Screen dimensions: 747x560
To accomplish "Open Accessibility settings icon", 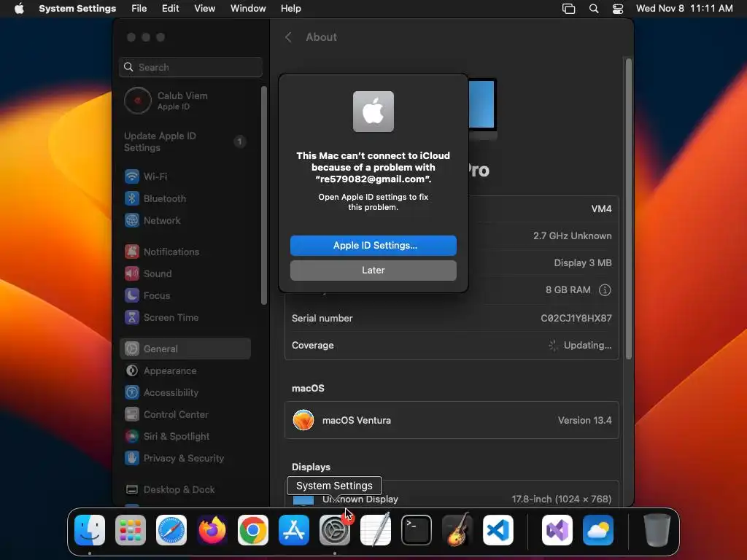I will click(x=132, y=392).
